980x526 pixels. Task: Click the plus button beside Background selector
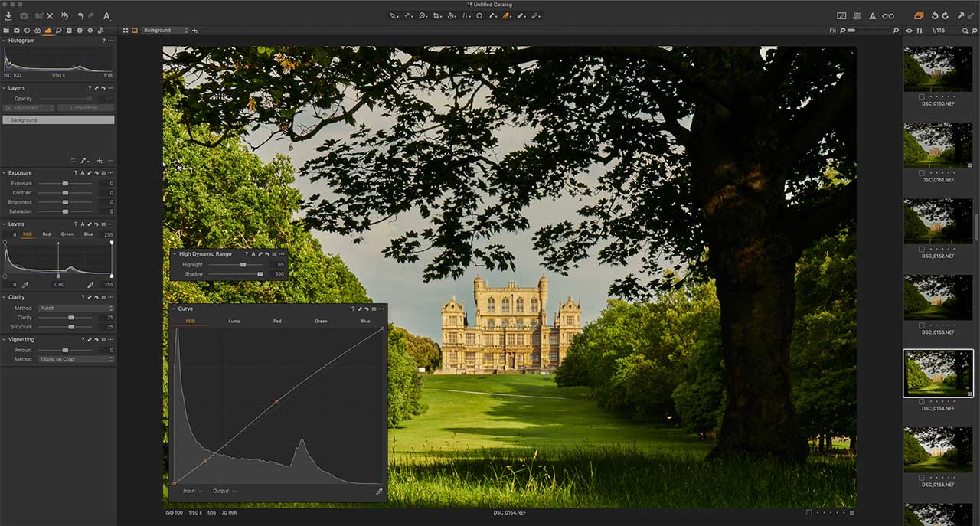pos(194,31)
